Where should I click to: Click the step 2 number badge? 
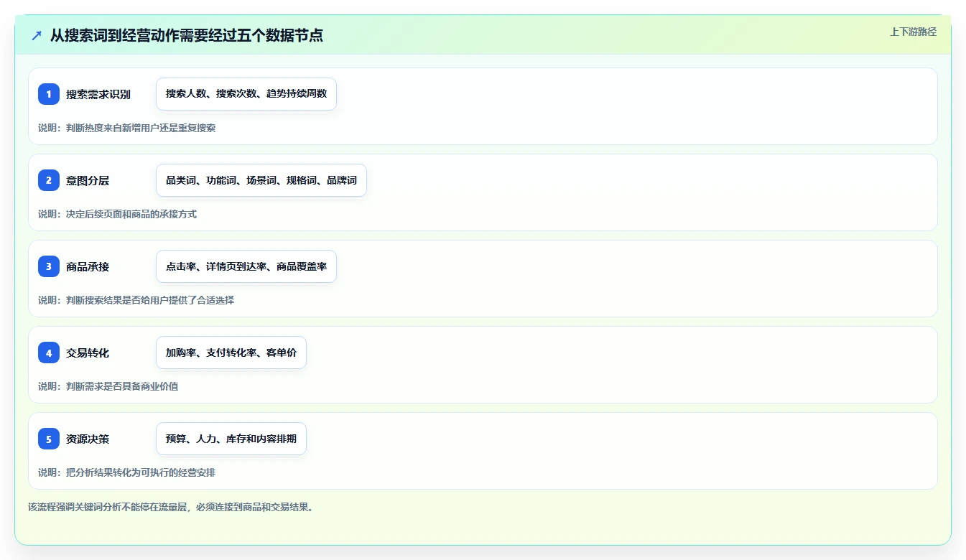(x=49, y=180)
